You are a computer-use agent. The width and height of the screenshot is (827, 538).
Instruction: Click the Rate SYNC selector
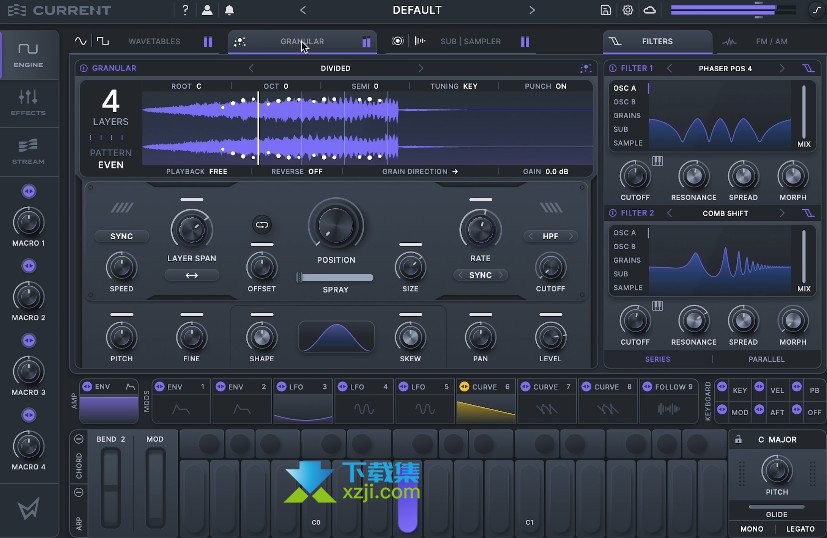pyautogui.click(x=480, y=275)
